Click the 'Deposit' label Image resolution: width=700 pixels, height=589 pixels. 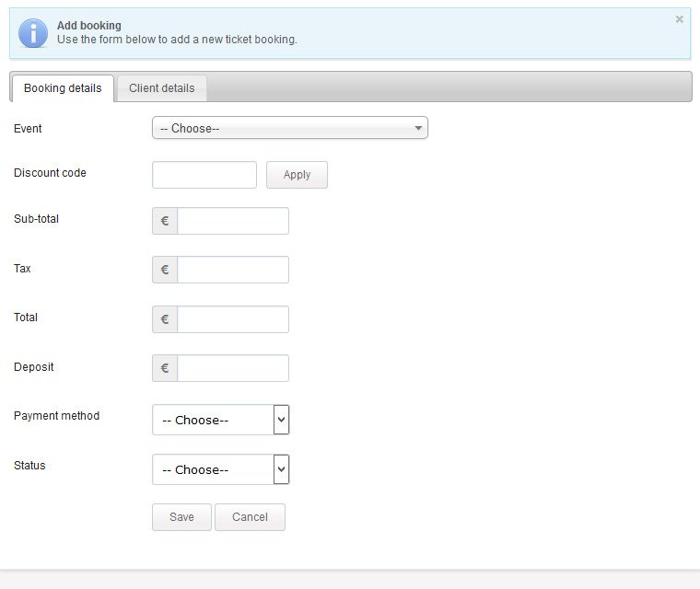[34, 367]
